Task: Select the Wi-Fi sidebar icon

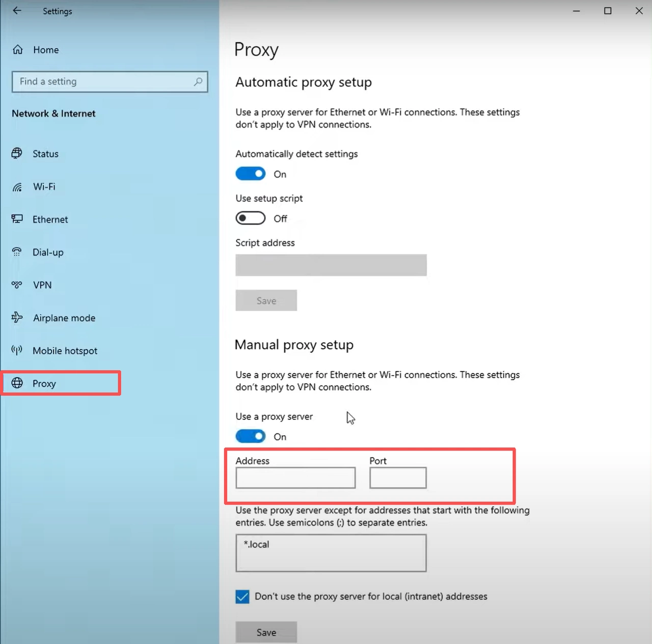Action: point(17,186)
